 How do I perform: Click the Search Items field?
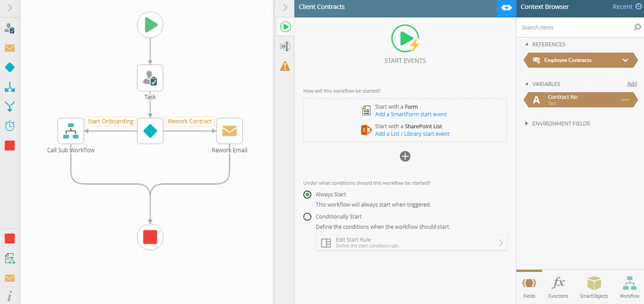click(x=574, y=27)
